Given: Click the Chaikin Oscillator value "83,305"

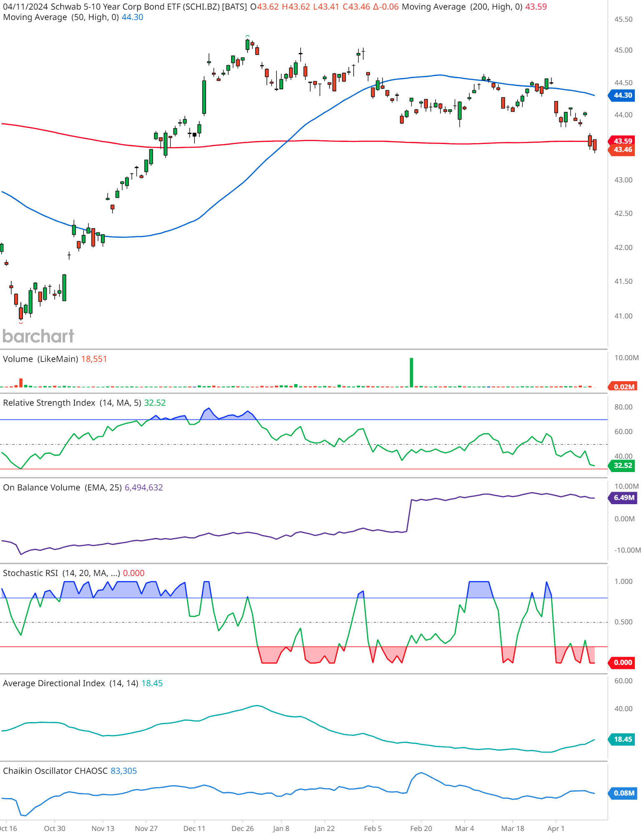Looking at the screenshot, I should pos(123,771).
